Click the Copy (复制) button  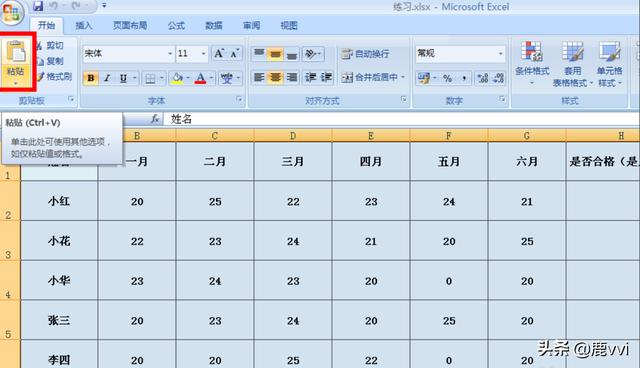[x=51, y=61]
